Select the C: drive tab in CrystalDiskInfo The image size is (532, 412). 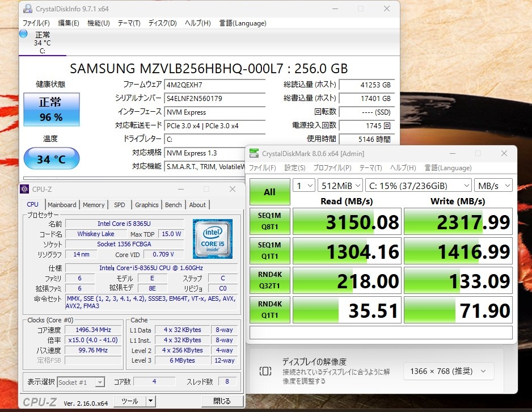pos(43,43)
